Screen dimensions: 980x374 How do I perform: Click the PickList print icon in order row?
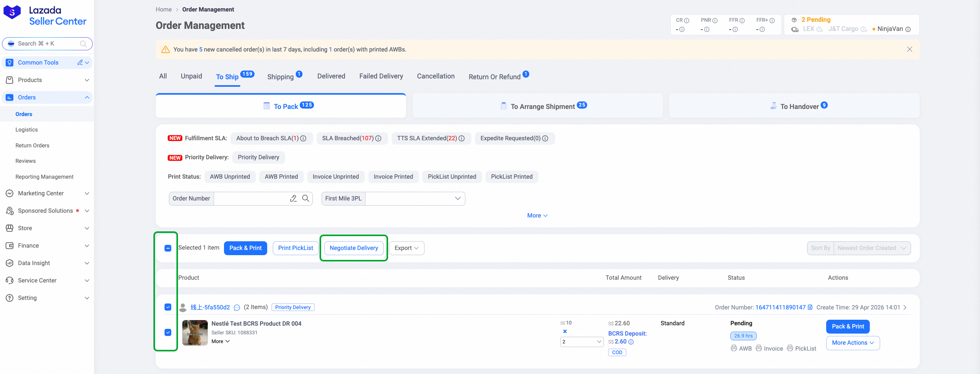[790, 348]
